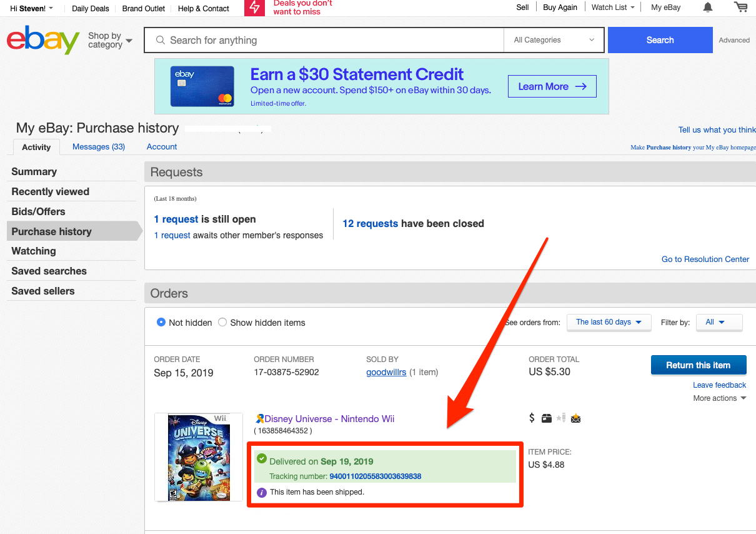Open the Help & Contact link
Image resolution: width=756 pixels, height=534 pixels.
tap(204, 9)
